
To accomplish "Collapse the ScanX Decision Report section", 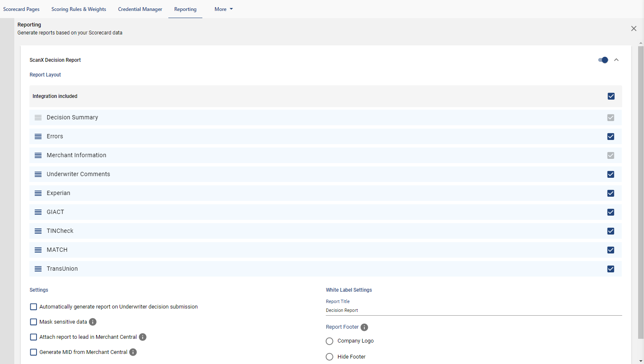I will click(616, 60).
